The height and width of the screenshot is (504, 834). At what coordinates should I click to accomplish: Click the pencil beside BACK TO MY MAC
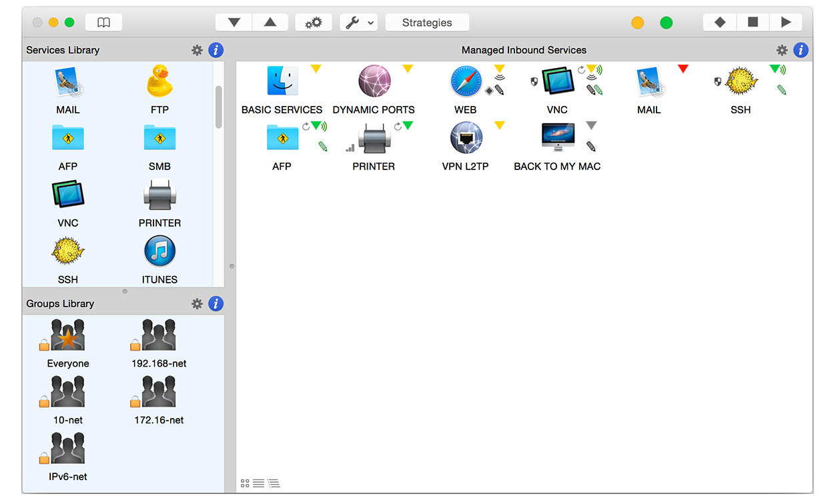tap(591, 146)
